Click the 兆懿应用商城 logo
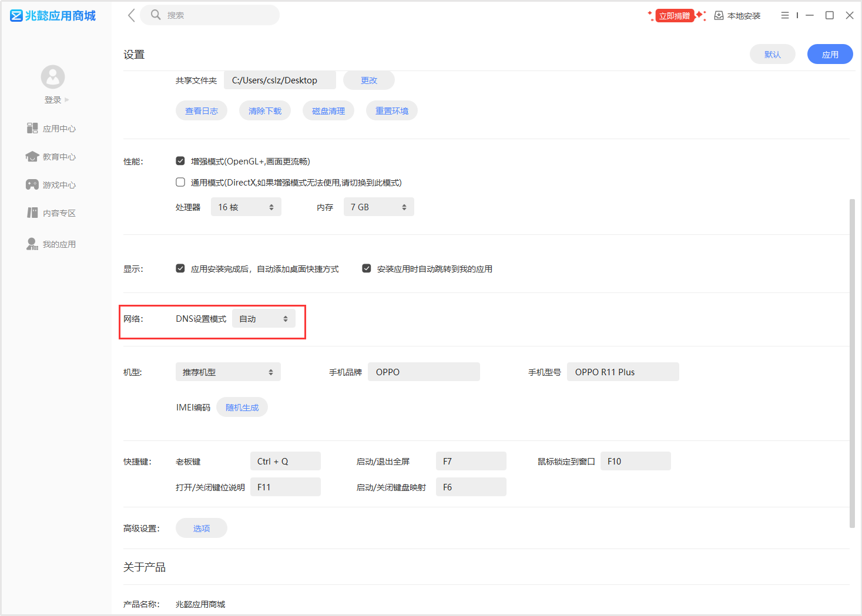The width and height of the screenshot is (862, 616). tap(53, 16)
